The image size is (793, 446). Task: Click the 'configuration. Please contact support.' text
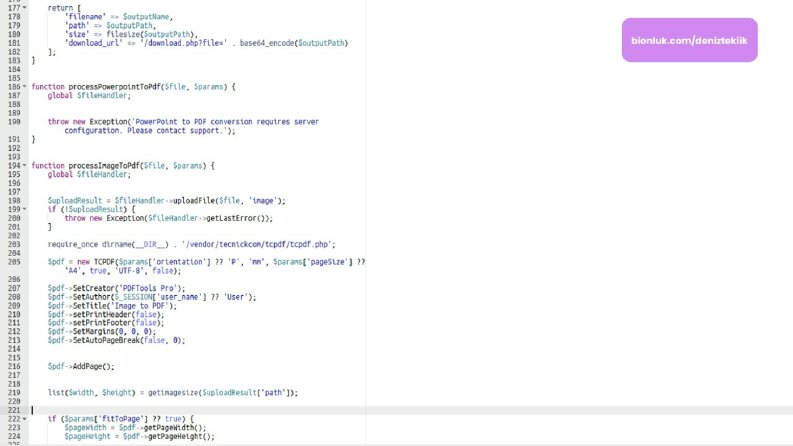146,130
